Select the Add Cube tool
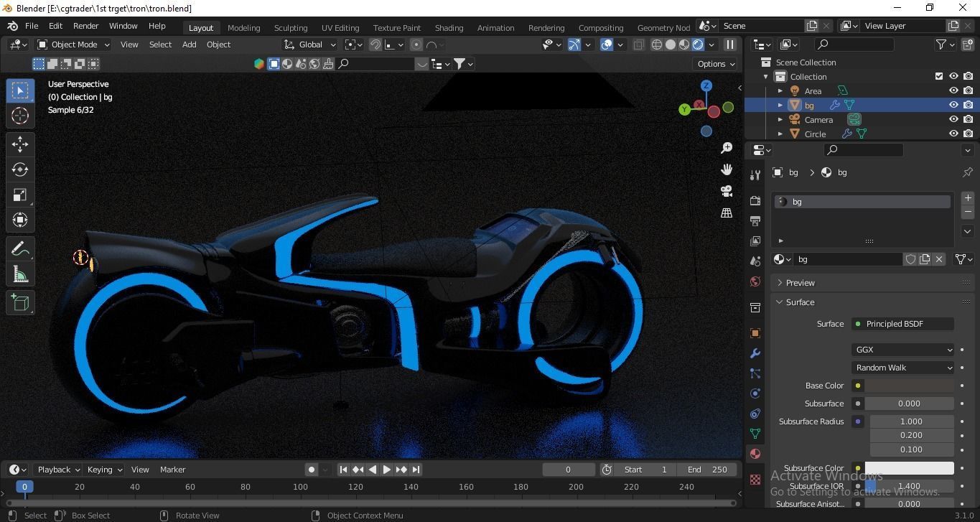The height and width of the screenshot is (522, 980). (20, 303)
